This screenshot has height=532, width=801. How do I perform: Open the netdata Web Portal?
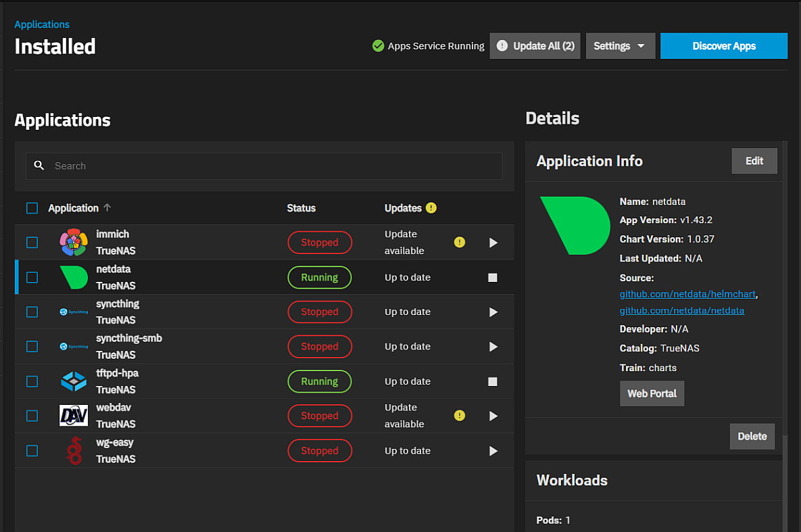tap(652, 393)
